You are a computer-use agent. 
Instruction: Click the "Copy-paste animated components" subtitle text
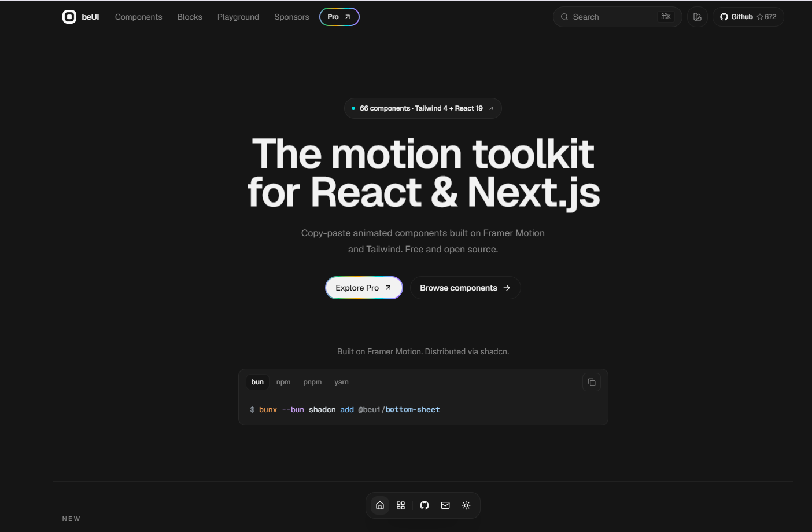[x=423, y=241]
